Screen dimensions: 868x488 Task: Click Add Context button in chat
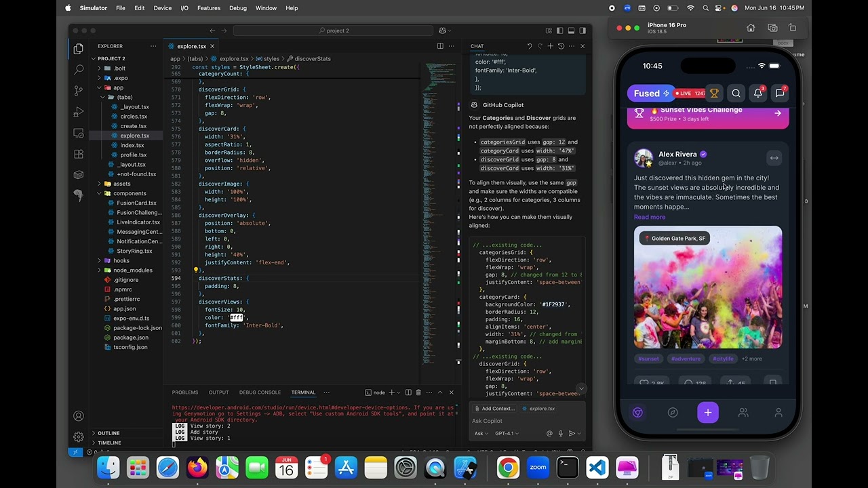click(494, 409)
